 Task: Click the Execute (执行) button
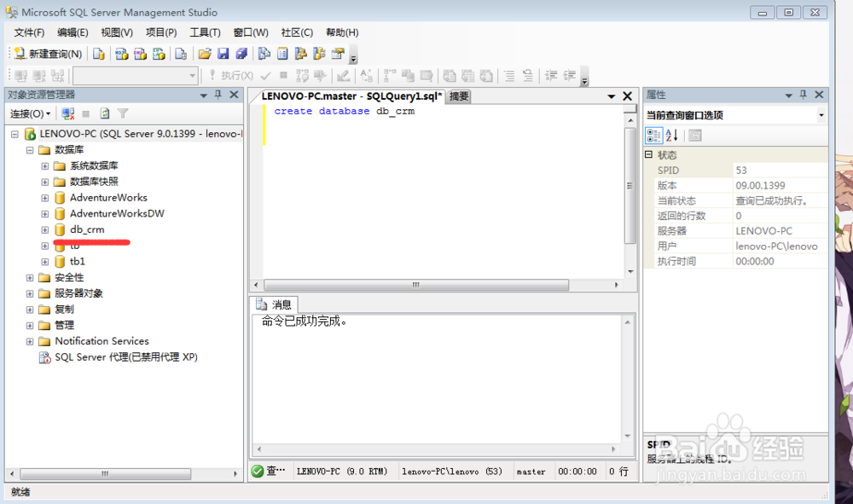(231, 76)
